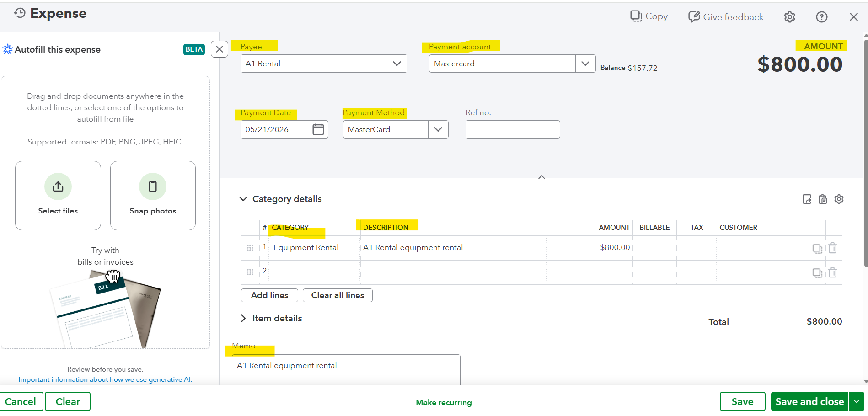The image size is (868, 416).
Task: Click the DESCRIPTION column header
Action: 386,228
